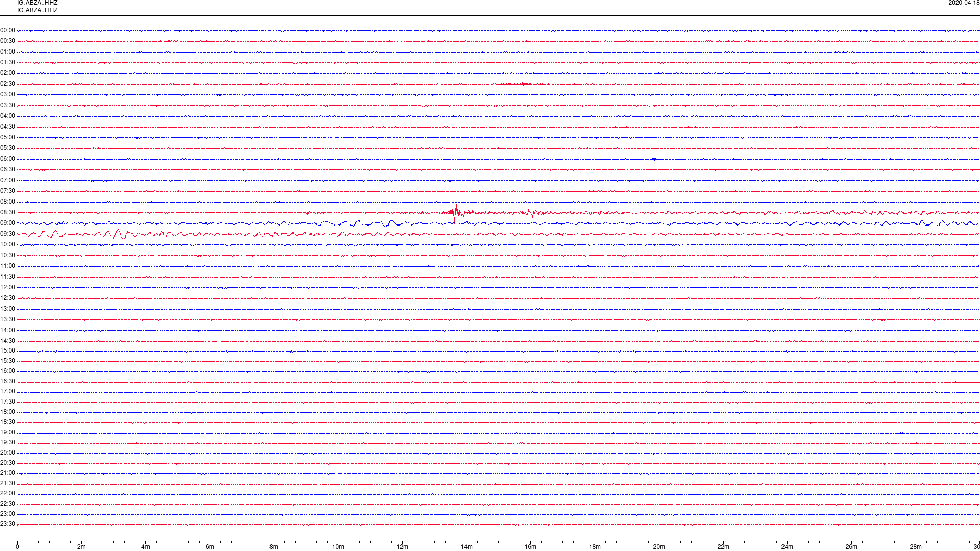The height and width of the screenshot is (551, 980).
Task: Click the 10:00 trace time label
Action: [x=8, y=245]
